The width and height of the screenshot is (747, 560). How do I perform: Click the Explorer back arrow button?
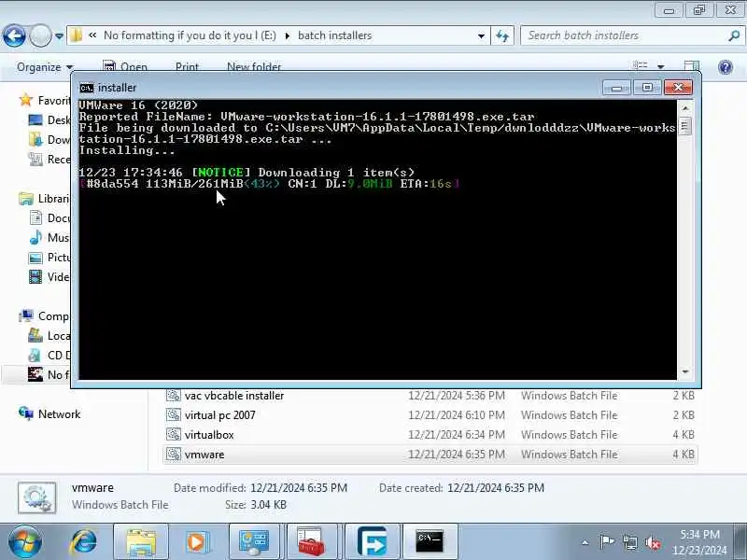pos(14,35)
